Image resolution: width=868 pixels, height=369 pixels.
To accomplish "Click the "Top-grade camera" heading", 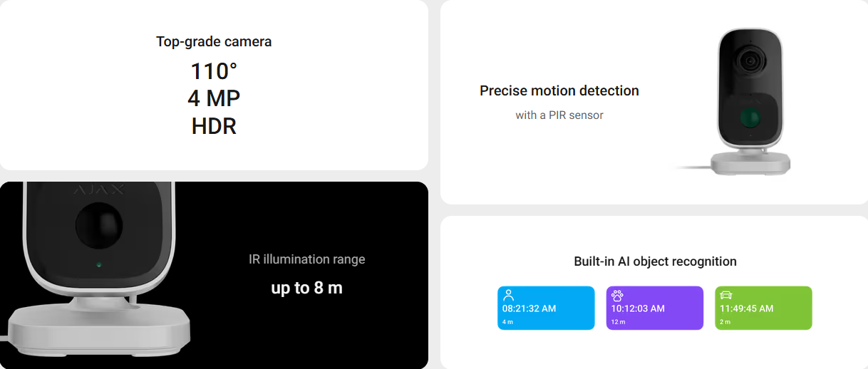I will (x=214, y=41).
